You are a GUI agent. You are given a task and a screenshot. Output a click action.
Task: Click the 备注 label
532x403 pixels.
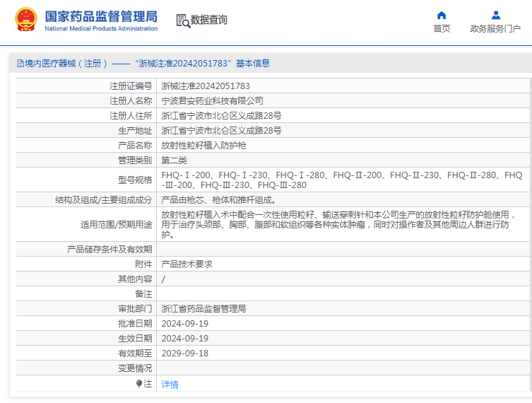(x=143, y=294)
